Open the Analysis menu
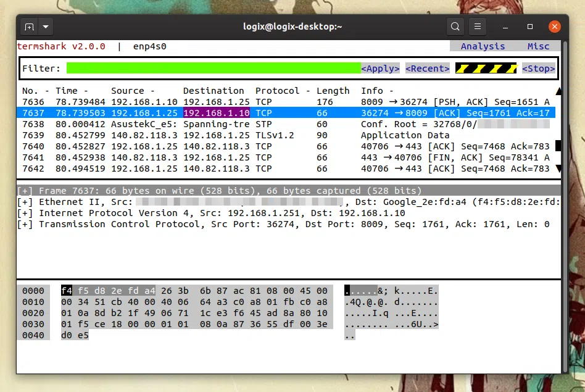 click(483, 46)
